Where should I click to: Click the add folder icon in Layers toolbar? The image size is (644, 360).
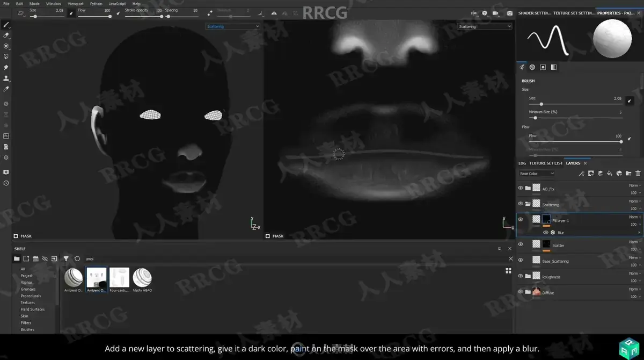628,174
